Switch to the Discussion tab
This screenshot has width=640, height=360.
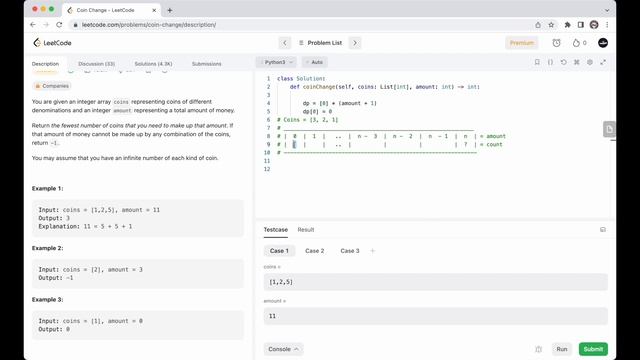coord(96,64)
